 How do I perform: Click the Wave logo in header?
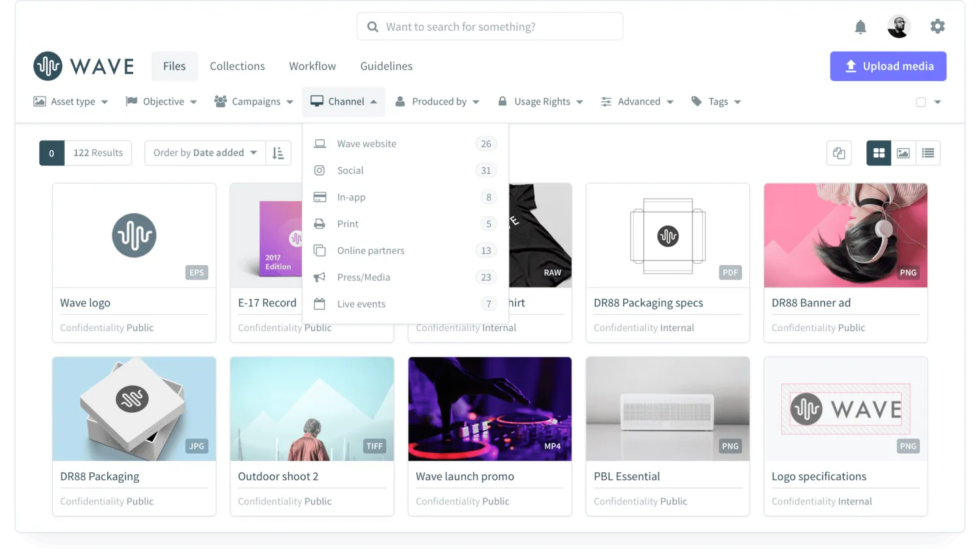click(84, 66)
